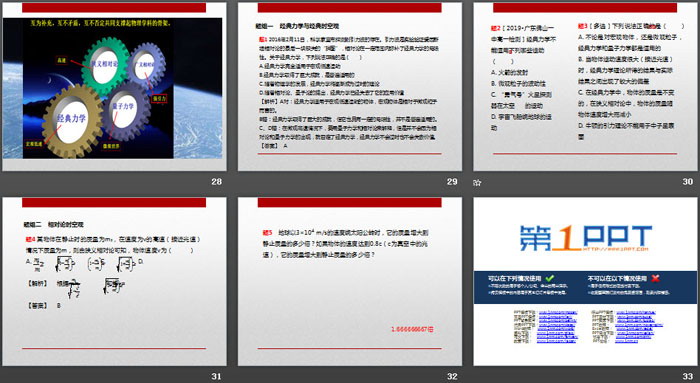Viewport: 700px width, 383px height.
Task: Click slide number 33 label
Action: pyautogui.click(x=688, y=376)
